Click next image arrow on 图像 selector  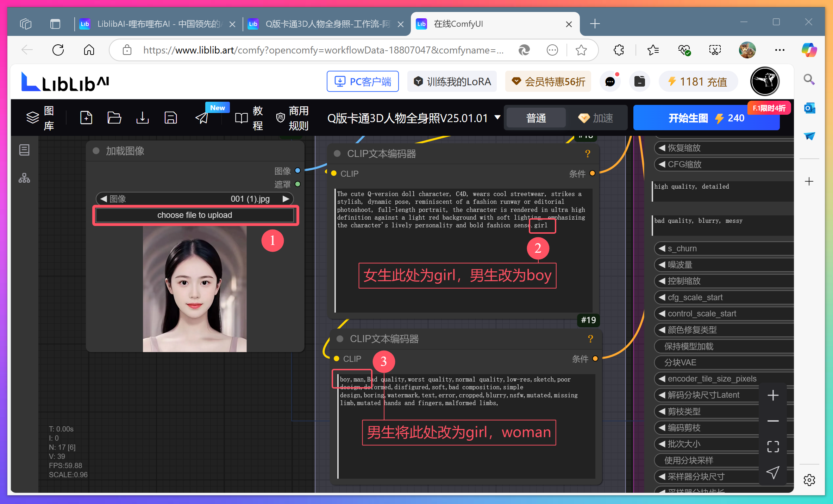[x=286, y=199]
